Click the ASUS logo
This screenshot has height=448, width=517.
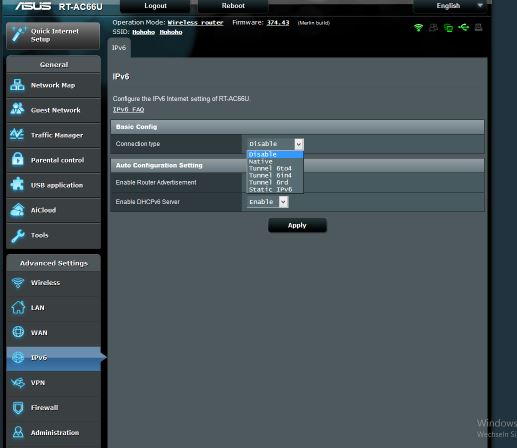coord(33,6)
